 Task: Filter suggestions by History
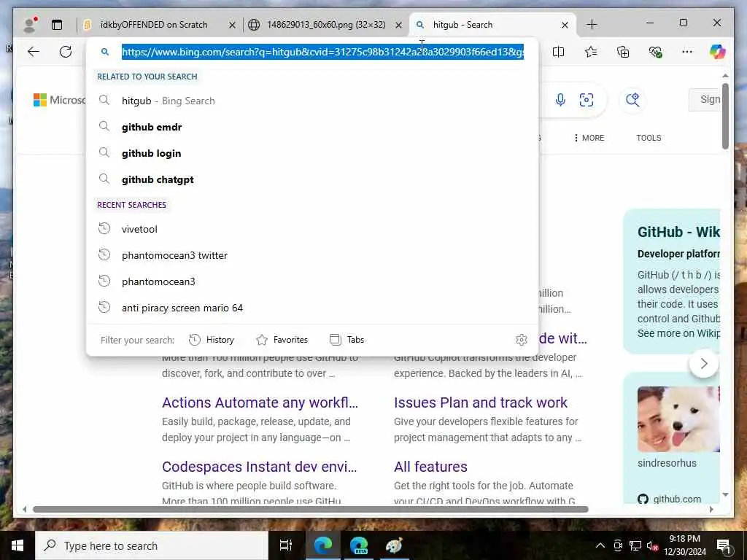212,340
